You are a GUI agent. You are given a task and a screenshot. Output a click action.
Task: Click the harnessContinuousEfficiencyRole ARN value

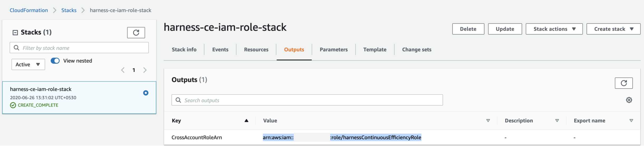coord(342,138)
